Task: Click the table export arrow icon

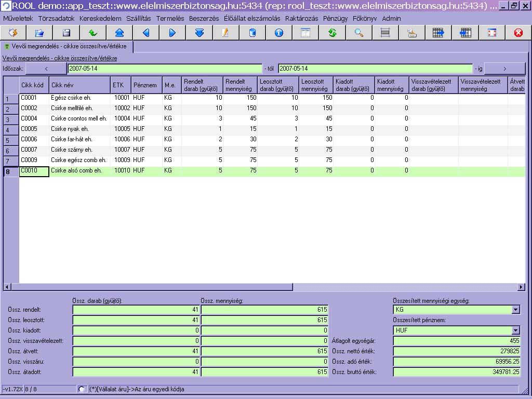Action: tap(438, 33)
